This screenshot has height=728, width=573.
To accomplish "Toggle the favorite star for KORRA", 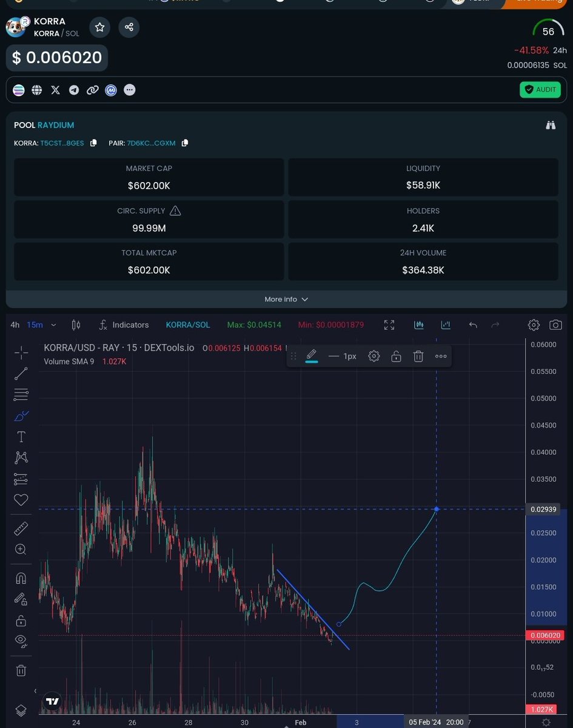I will (99, 27).
